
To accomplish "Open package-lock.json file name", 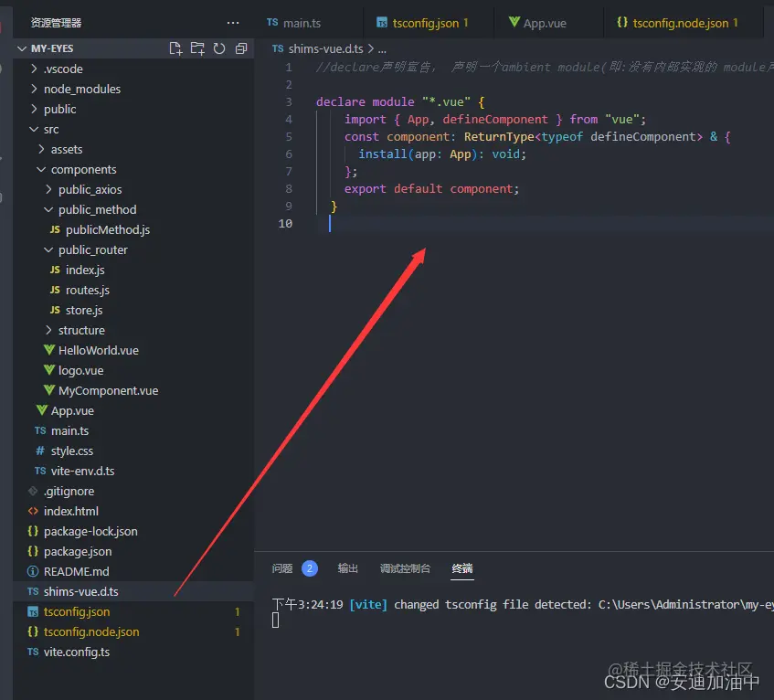I will (x=90, y=531).
